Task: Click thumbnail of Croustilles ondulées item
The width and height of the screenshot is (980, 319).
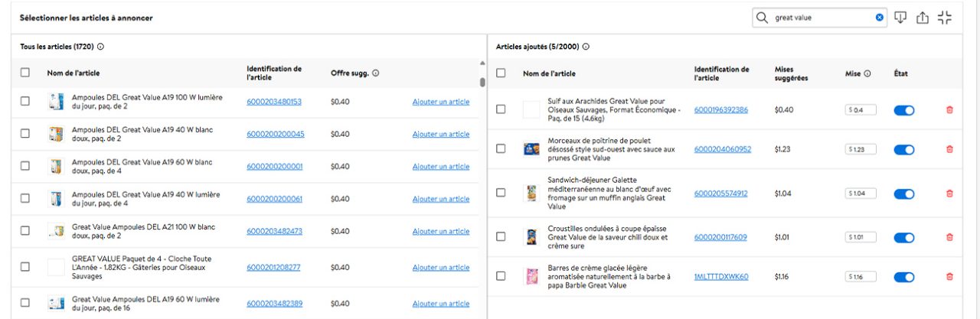Action: [531, 237]
